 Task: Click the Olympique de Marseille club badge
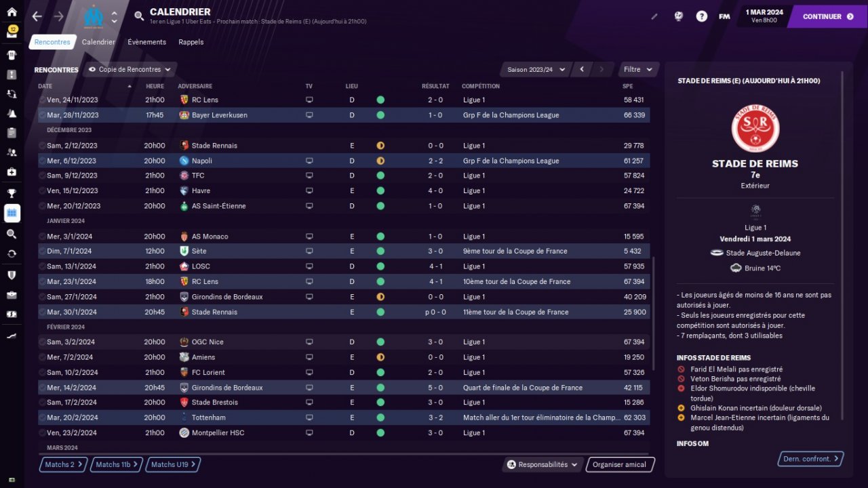(94, 16)
